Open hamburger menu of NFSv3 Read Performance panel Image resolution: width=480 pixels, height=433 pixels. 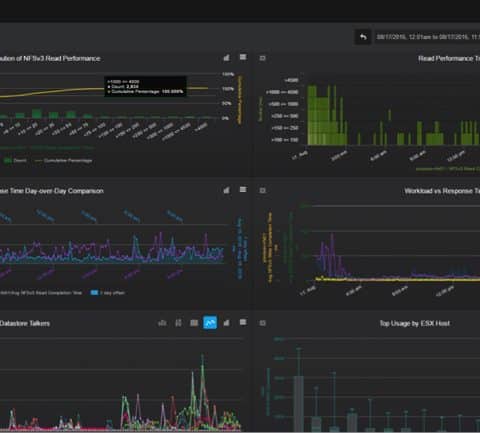coord(243,57)
